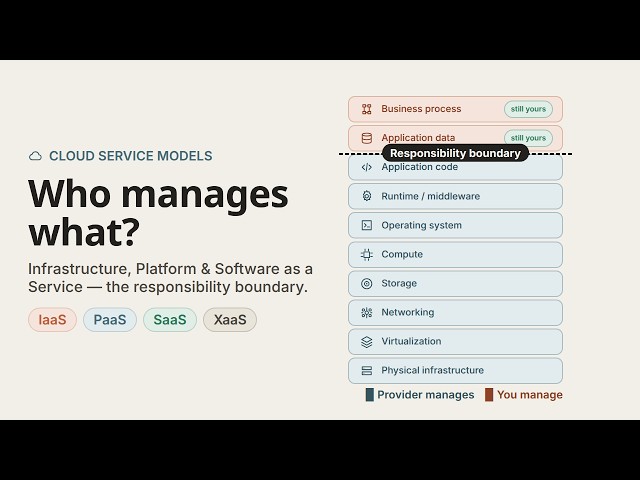Image resolution: width=640 pixels, height=480 pixels.
Task: Click the Runtime / middleware text
Action: pos(431,196)
